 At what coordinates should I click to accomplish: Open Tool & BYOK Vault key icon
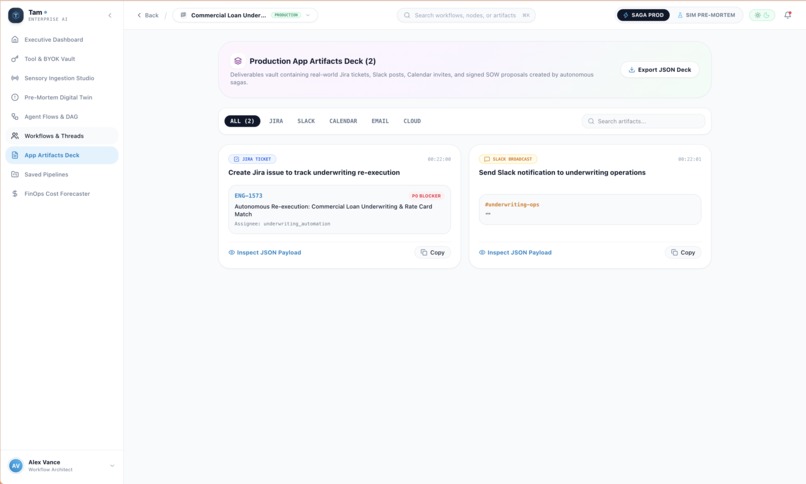(x=15, y=59)
